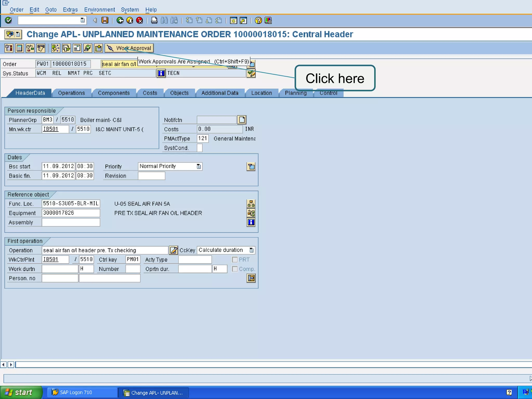Click the blue status info icon
This screenshot has height=399, width=532.
tap(161, 73)
